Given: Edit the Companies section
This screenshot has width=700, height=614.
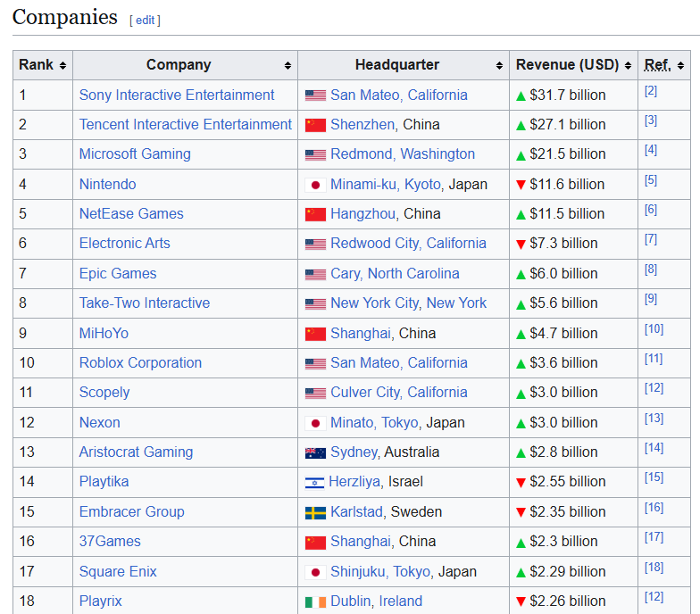Looking at the screenshot, I should 145,20.
